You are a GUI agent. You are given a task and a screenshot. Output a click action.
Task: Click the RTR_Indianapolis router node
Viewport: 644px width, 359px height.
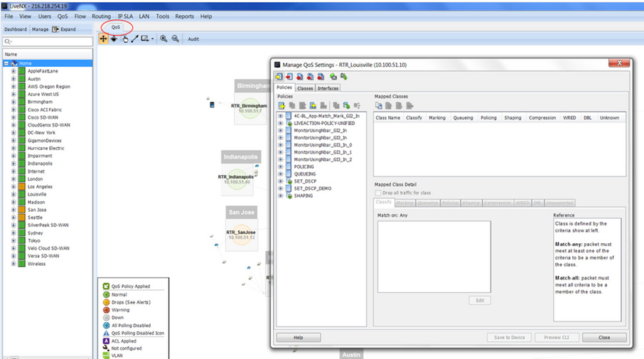[x=237, y=179]
